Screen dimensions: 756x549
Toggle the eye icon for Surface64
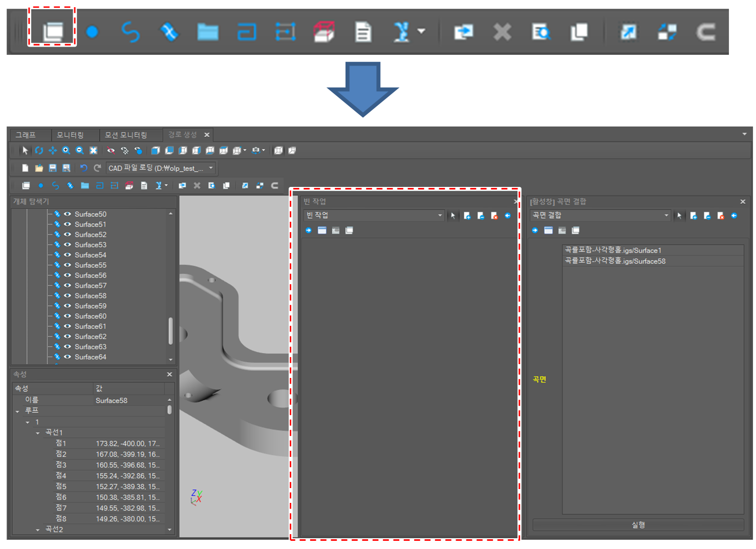[x=67, y=357]
